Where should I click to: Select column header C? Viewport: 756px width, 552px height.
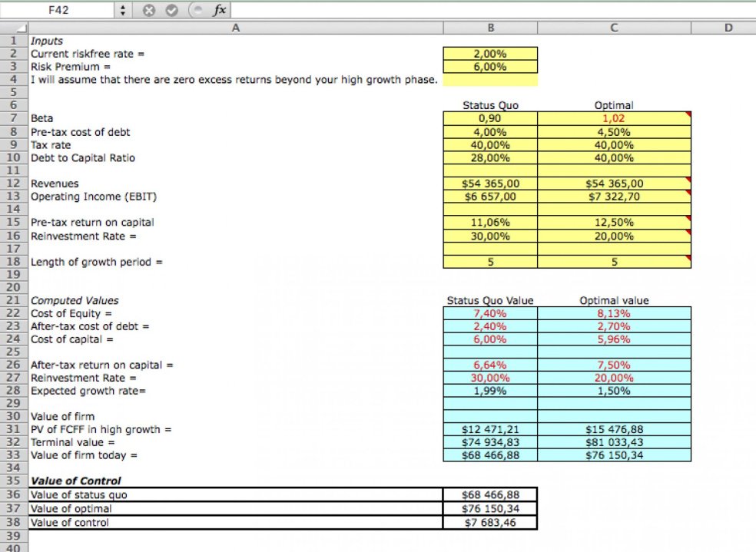click(x=613, y=27)
